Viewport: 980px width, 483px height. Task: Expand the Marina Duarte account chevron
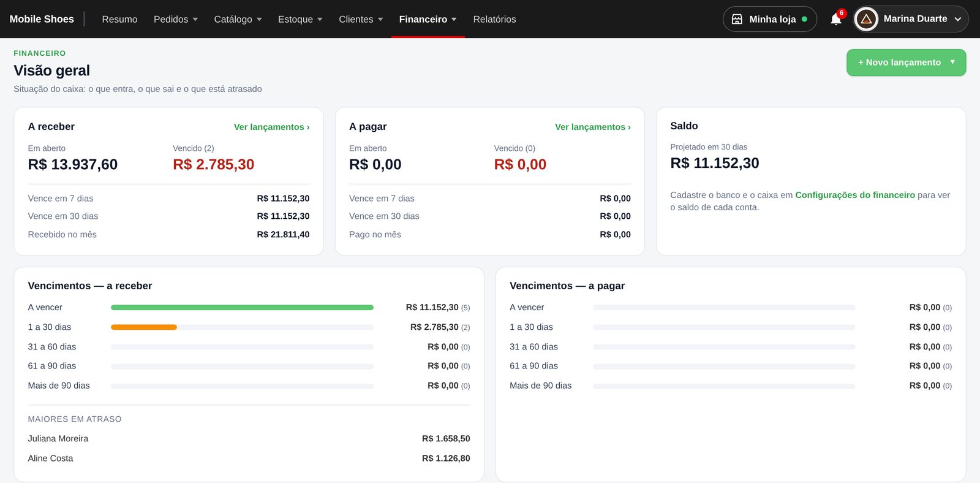958,19
